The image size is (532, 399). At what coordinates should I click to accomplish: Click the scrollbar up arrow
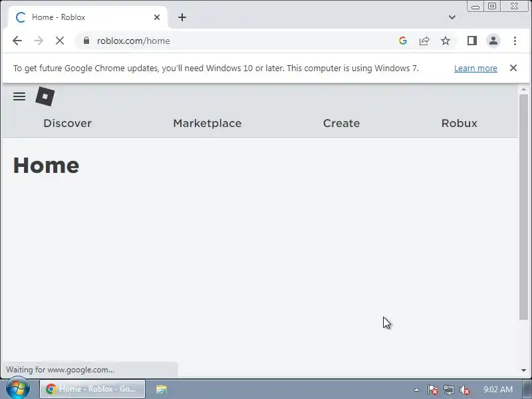click(x=523, y=89)
